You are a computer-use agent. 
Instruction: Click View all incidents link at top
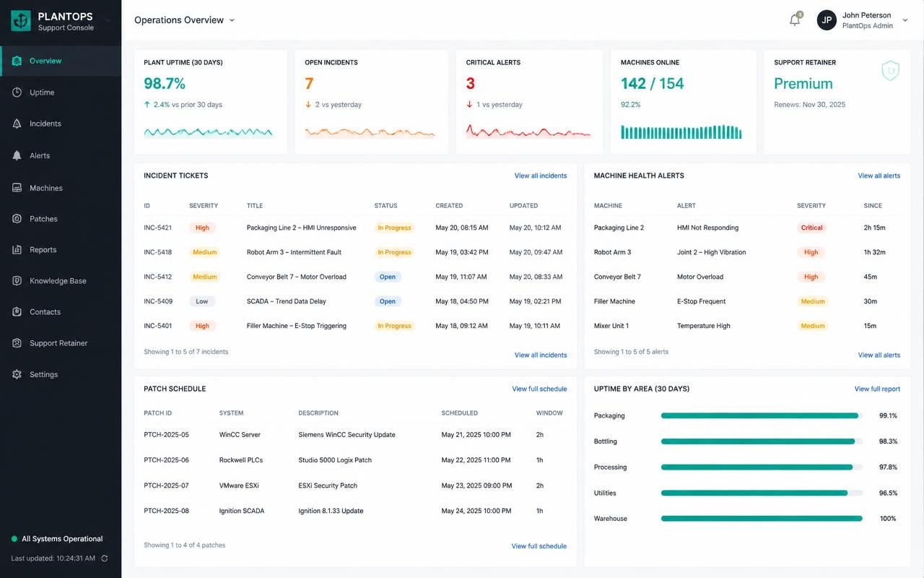541,176
